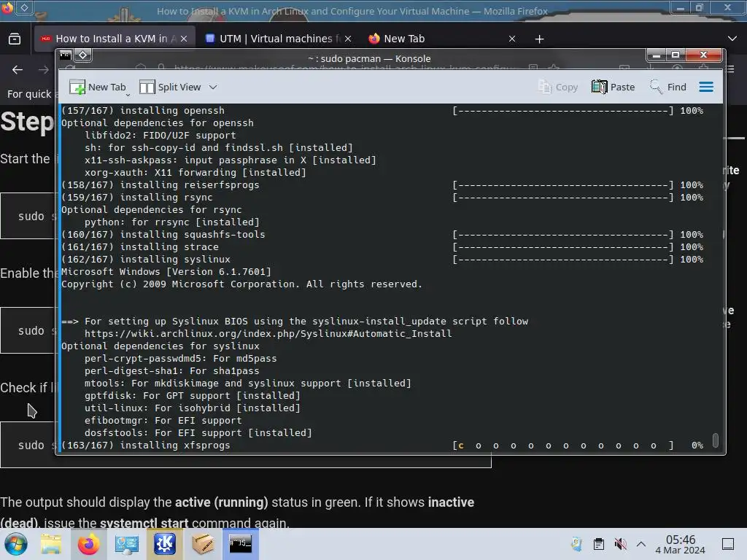
Task: Expand hidden system tray icons arrow
Action: pos(641,544)
